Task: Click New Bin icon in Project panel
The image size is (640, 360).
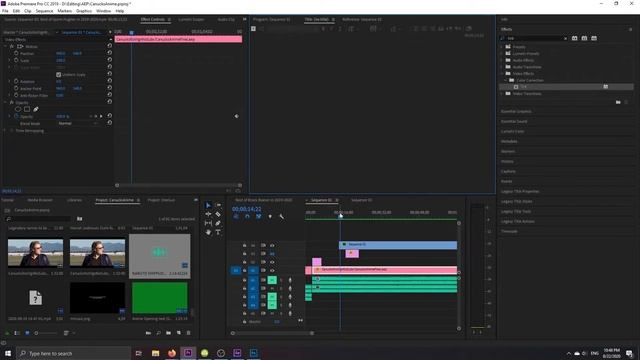Action: pos(169,333)
